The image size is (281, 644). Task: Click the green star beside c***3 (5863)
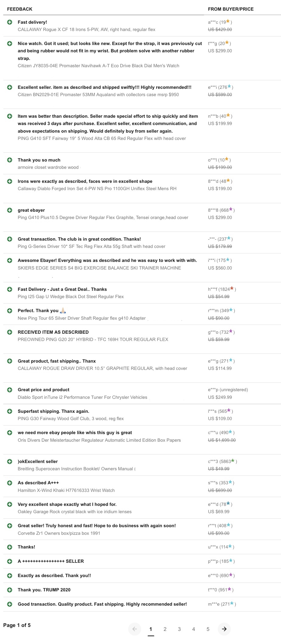[233, 461]
